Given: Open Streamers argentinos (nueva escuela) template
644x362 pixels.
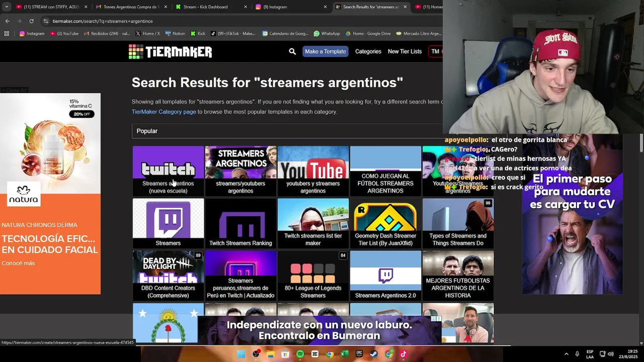Looking at the screenshot, I should pos(168,171).
